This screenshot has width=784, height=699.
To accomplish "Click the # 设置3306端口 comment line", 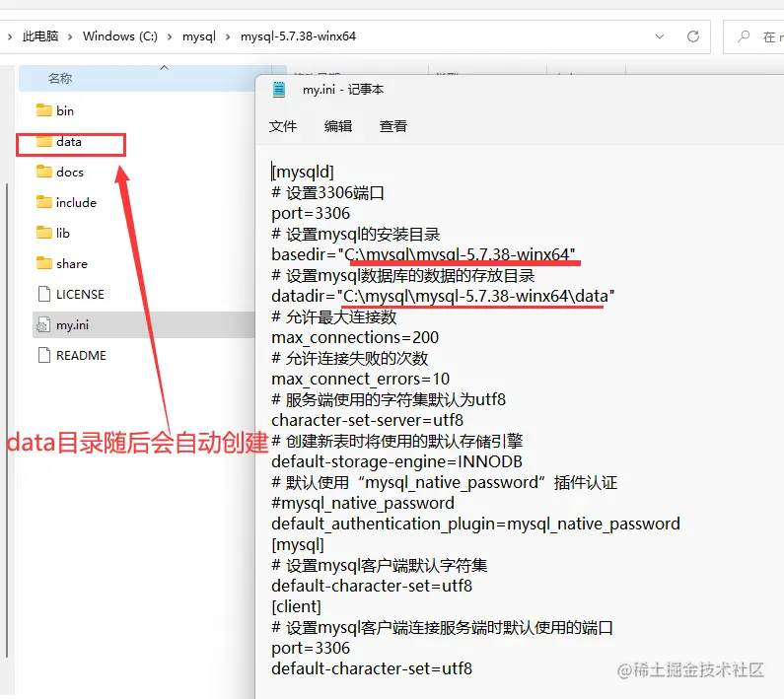I will 327,193.
